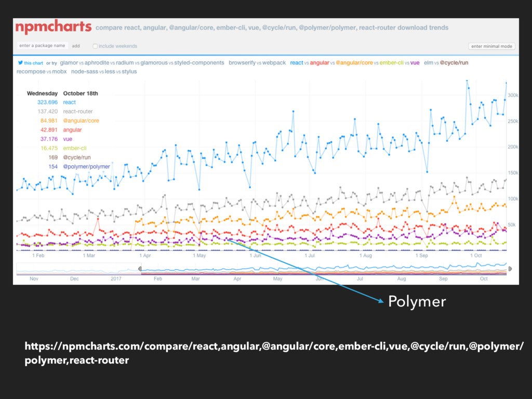Click the 137.420 react-router value
The image size is (532, 399).
[47, 111]
